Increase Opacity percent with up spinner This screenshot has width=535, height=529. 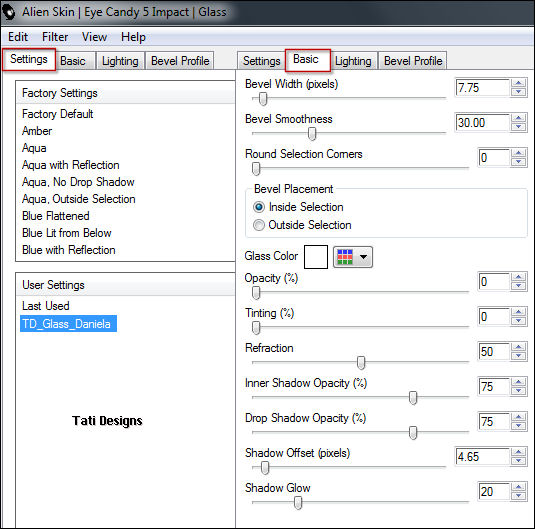pos(519,277)
